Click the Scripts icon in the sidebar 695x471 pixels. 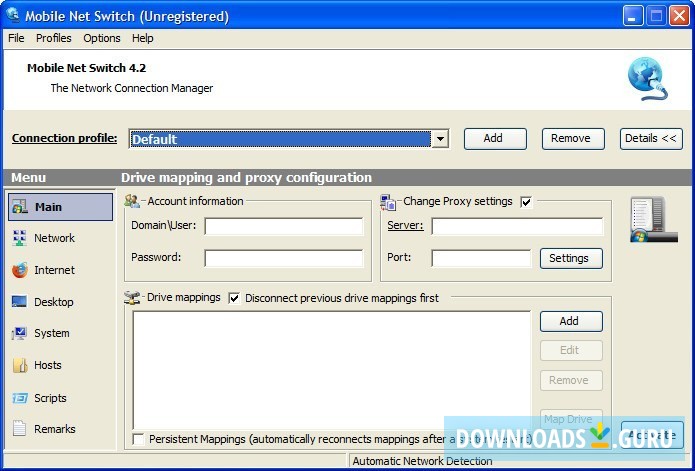coord(20,398)
